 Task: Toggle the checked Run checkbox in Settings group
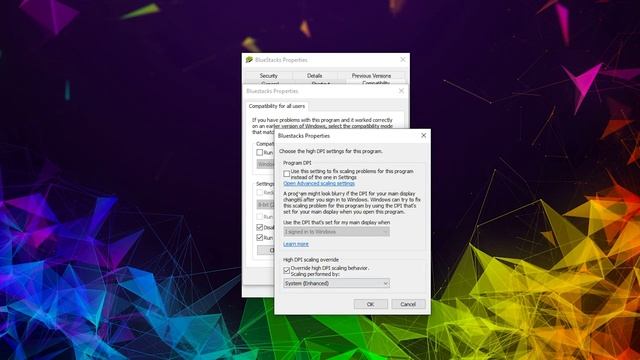point(260,237)
